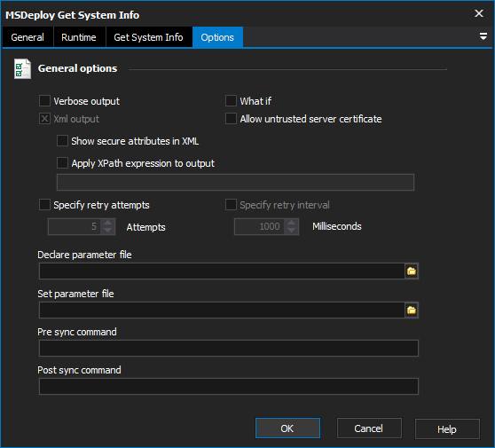This screenshot has width=495, height=448.
Task: Click into the Declare parameter file field
Action: point(222,271)
